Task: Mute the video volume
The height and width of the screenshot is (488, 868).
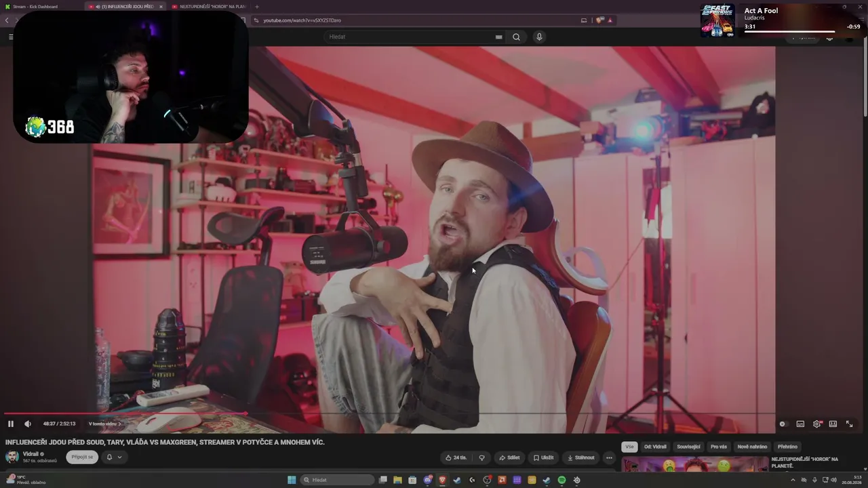Action: [28, 424]
